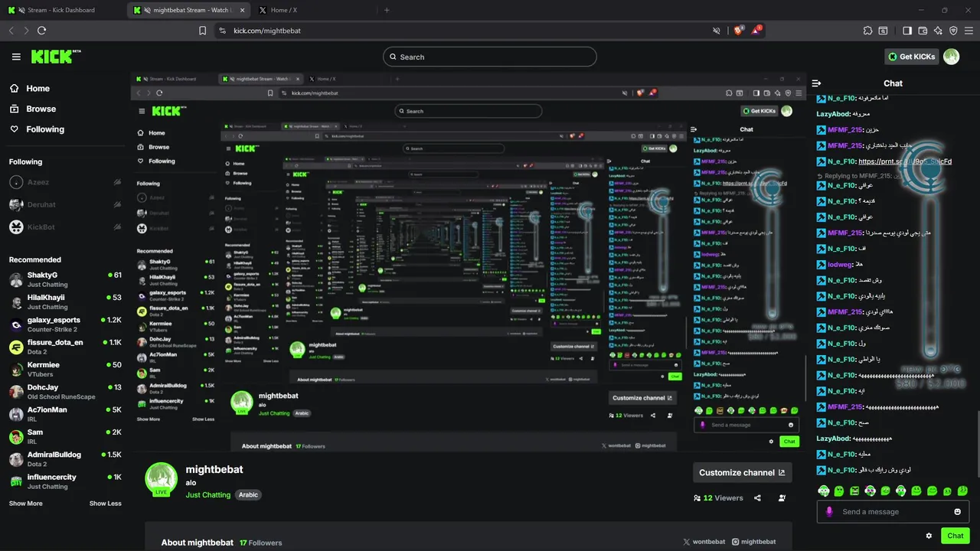Unmute the mightbebat Stream tab speaker icon
980x551 pixels.
coord(146,10)
